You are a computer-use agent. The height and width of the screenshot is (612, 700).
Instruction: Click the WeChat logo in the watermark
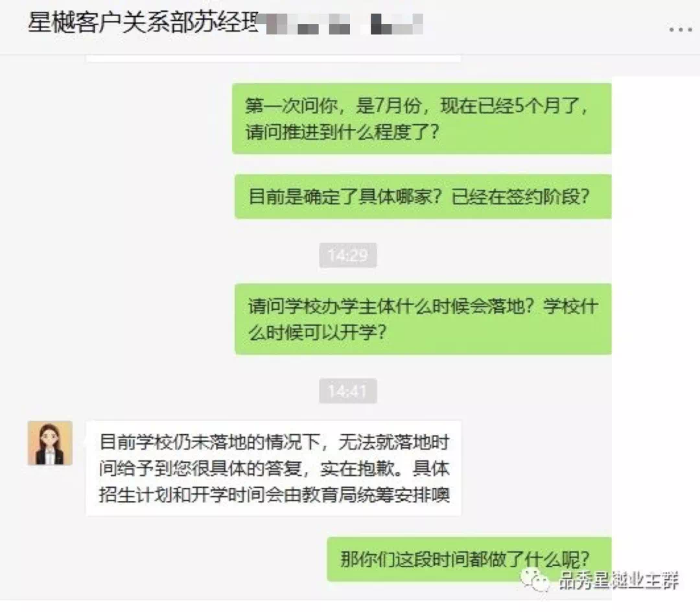[x=535, y=580]
